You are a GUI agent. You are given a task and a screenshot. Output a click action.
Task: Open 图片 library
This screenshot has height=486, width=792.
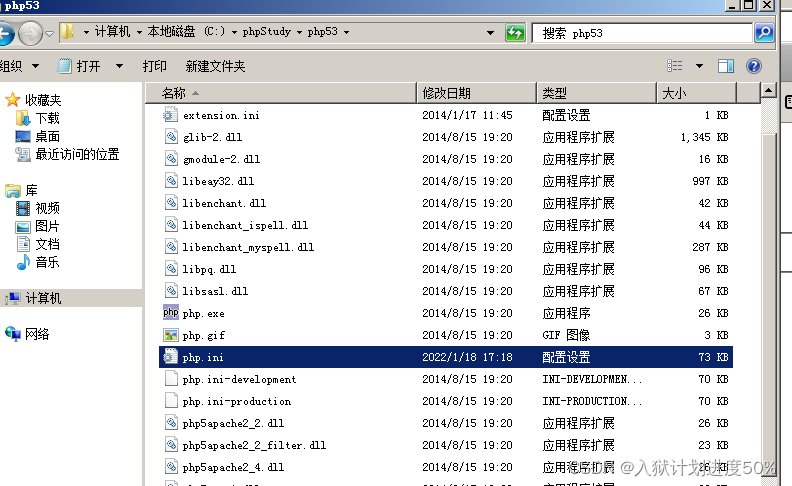coord(47,226)
